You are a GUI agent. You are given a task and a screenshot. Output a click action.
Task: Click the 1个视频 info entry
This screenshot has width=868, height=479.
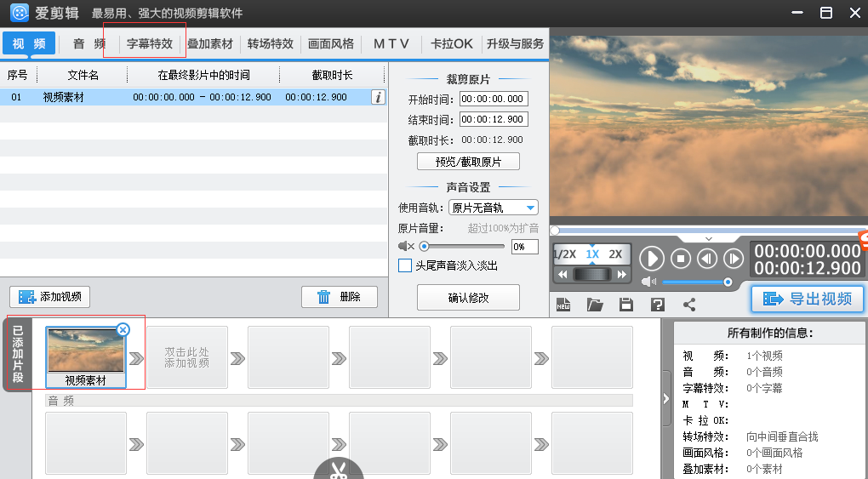pos(764,356)
